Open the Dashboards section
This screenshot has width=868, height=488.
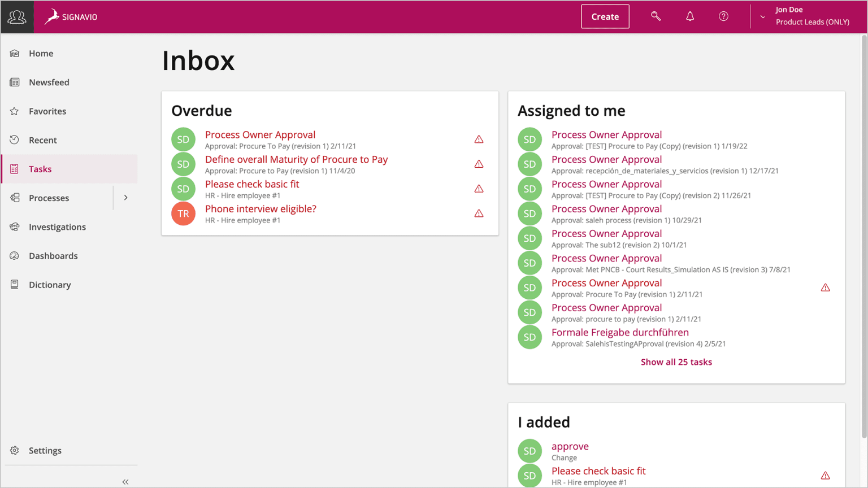click(53, 255)
